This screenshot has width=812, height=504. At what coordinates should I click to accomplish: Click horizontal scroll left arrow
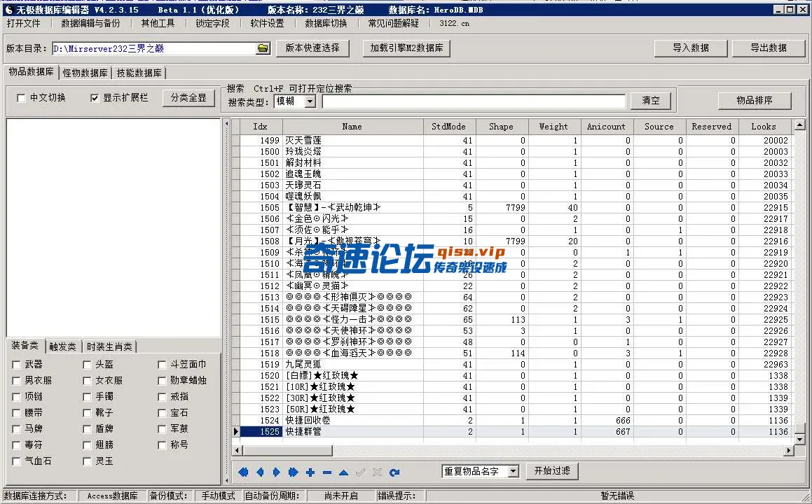(x=238, y=450)
